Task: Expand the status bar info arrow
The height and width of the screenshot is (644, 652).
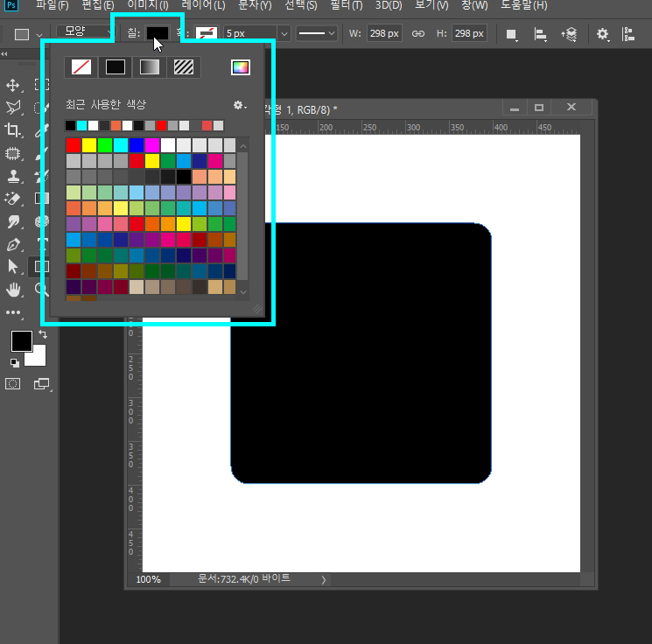Action: 324,579
